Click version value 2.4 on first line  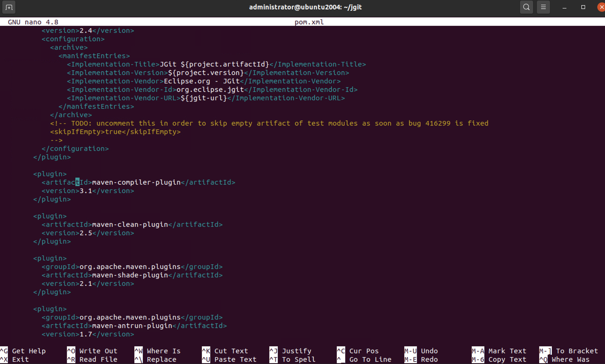tap(86, 30)
